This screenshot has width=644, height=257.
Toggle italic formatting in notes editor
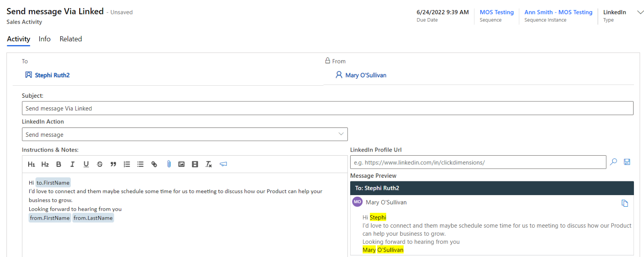click(x=72, y=164)
